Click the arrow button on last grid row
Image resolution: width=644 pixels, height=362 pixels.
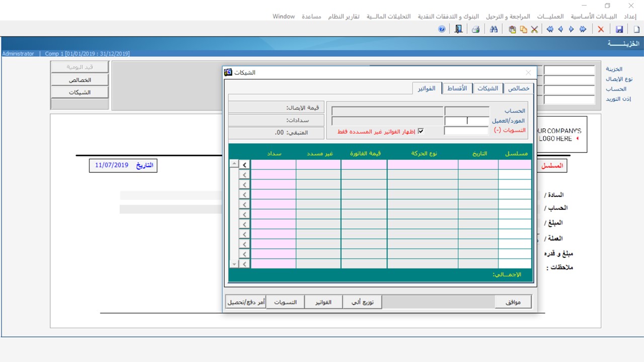coord(245,263)
